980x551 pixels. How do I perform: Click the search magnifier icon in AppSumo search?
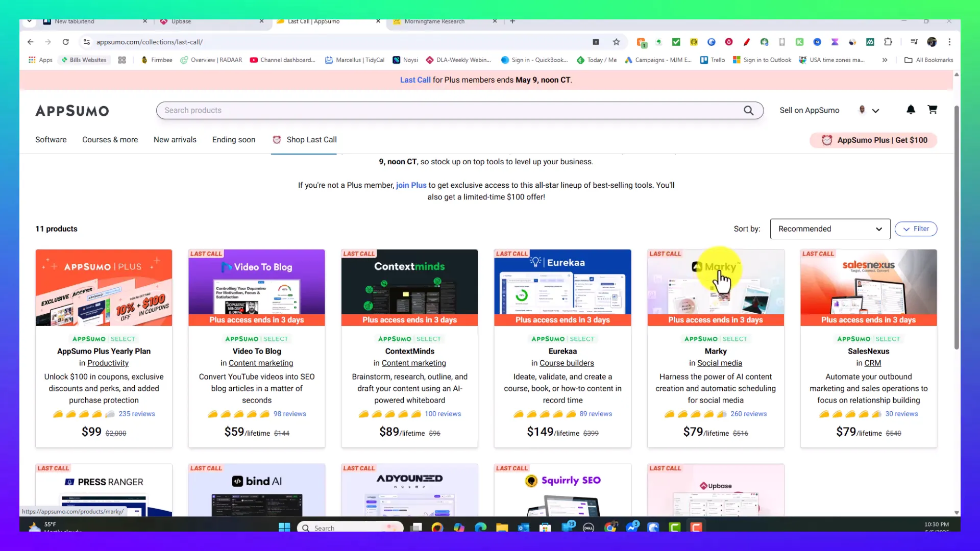coord(748,110)
